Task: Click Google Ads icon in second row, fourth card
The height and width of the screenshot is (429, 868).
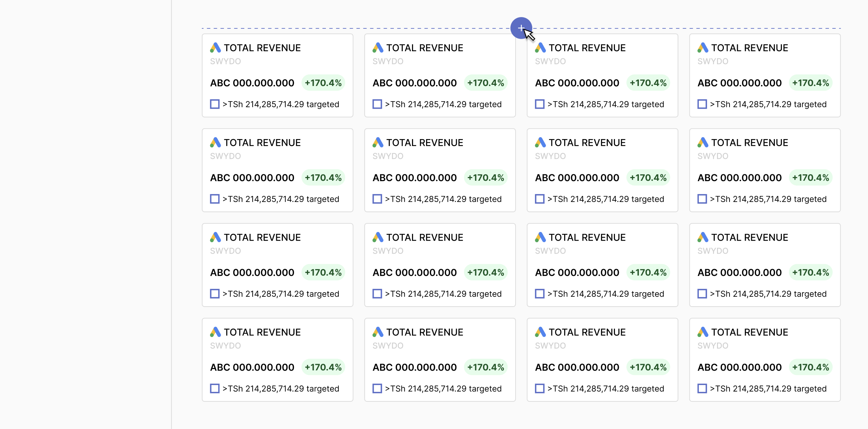Action: [703, 142]
